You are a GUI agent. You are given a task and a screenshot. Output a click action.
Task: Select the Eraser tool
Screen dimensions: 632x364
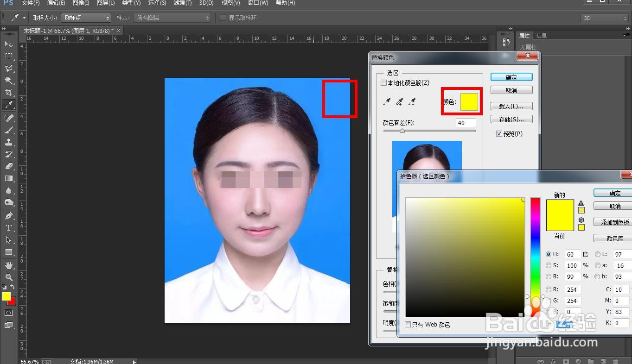(8, 166)
